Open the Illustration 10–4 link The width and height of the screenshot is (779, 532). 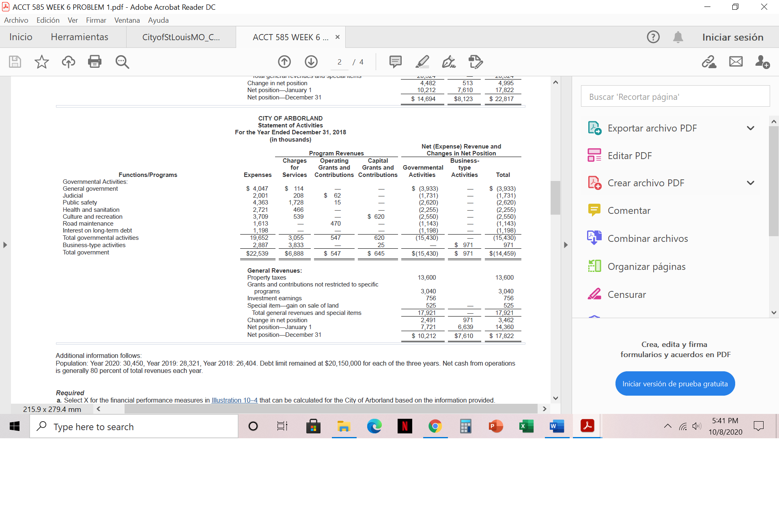235,400
